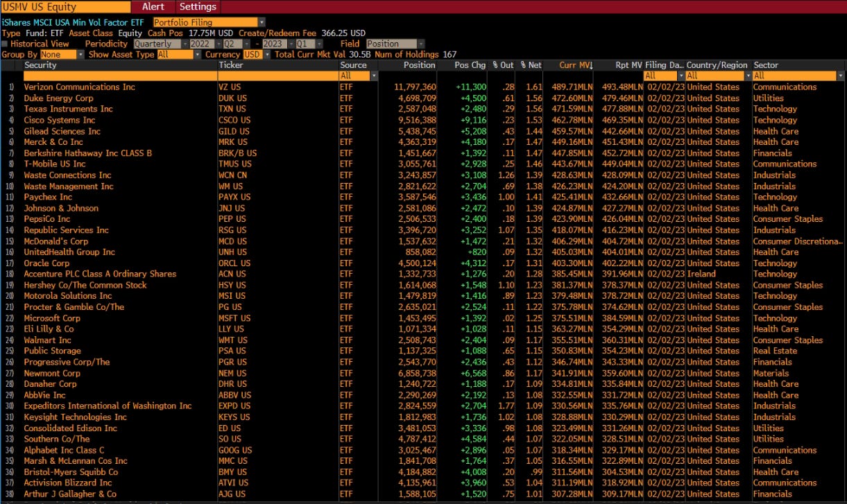Sort by the Pos Chg column header
The image size is (847, 504).
(x=470, y=65)
